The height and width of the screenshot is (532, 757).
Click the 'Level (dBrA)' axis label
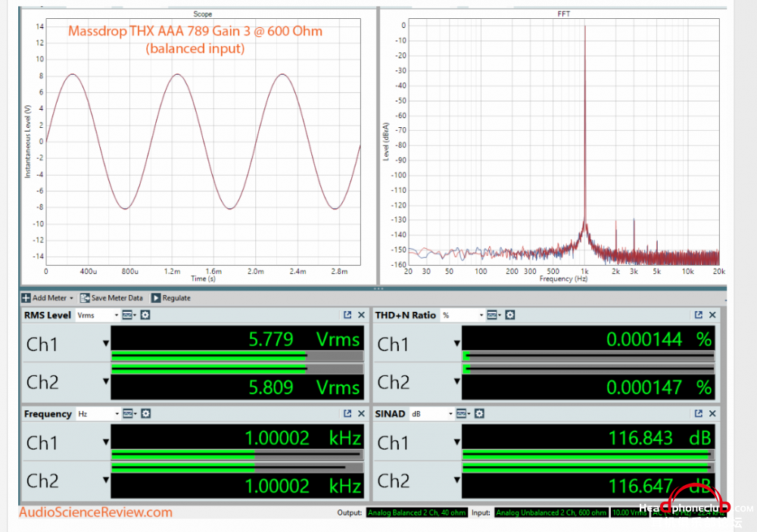coord(386,142)
